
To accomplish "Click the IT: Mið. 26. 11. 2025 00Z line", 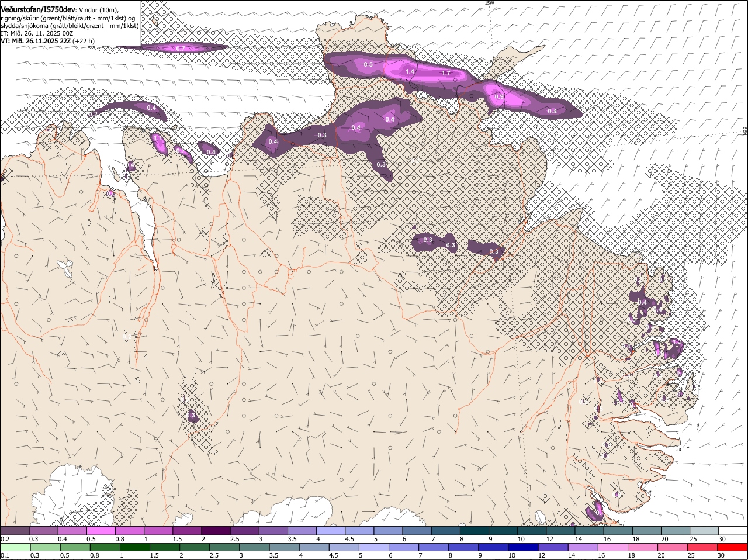I will [37, 34].
